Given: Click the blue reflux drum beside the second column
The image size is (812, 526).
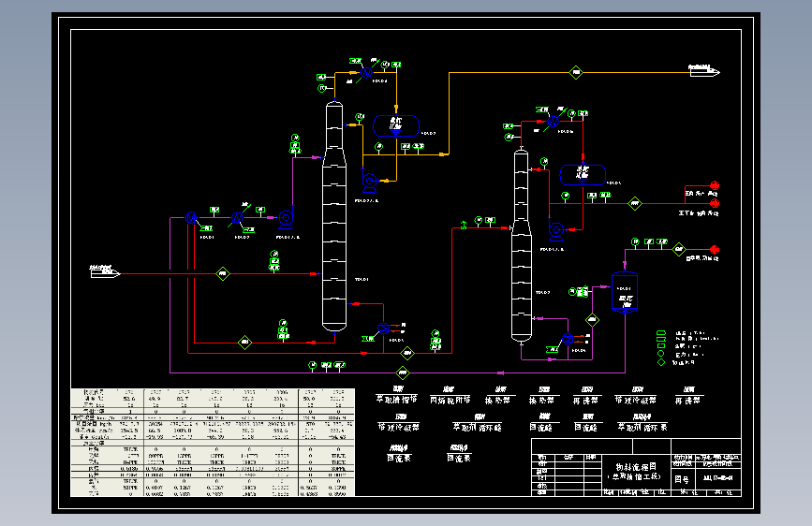Looking at the screenshot, I should [583, 175].
